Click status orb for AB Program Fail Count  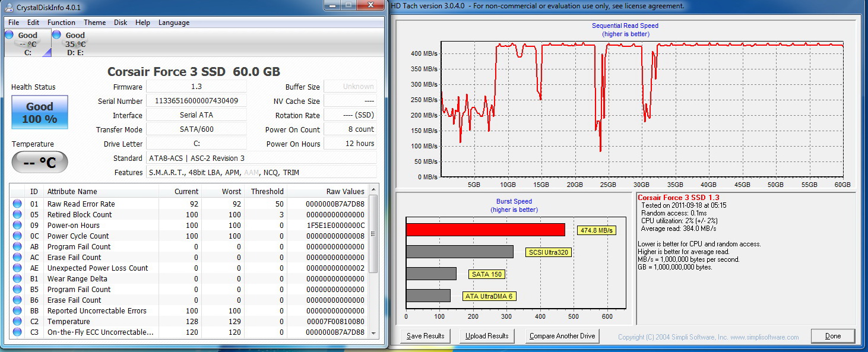click(17, 247)
